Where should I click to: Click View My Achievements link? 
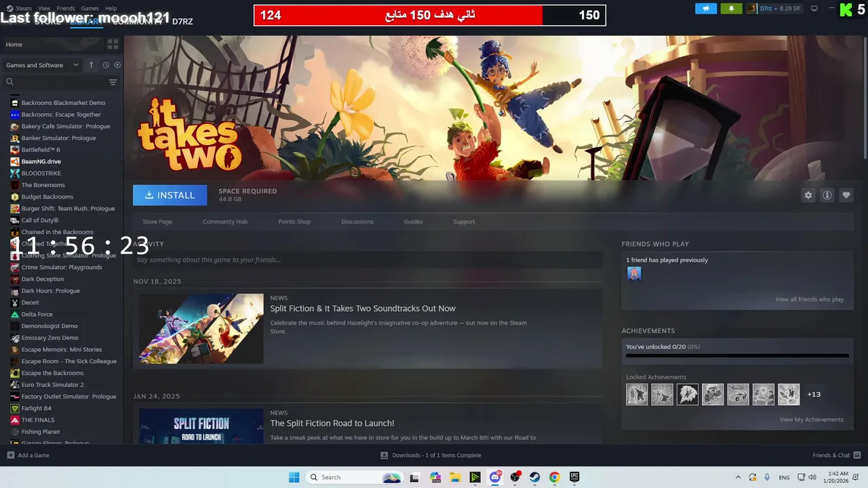click(812, 420)
